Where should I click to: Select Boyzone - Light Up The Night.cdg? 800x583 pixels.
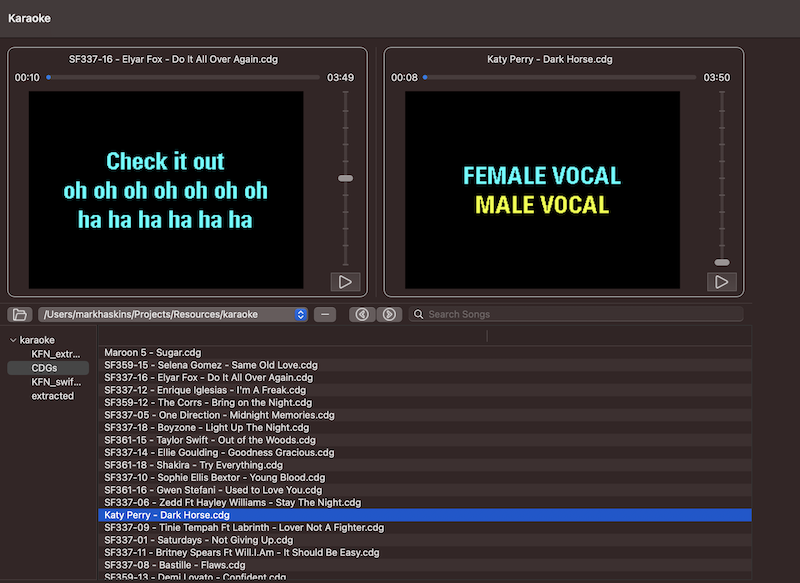(424, 427)
